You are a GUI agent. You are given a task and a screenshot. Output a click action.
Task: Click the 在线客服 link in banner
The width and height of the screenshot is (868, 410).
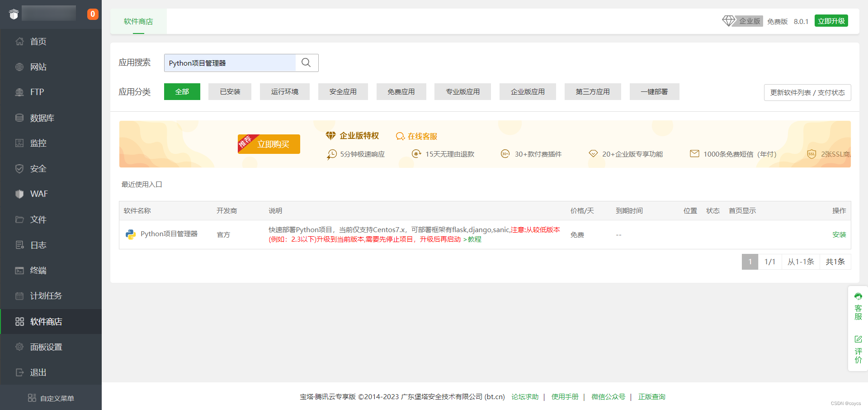tap(422, 136)
